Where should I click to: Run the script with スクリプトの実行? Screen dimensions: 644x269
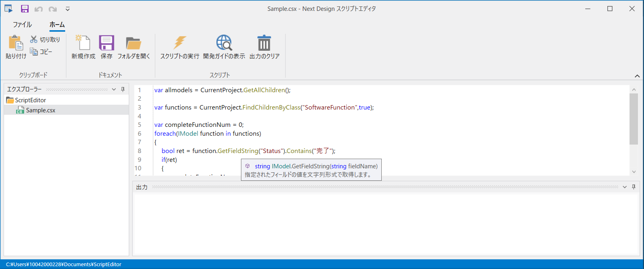pyautogui.click(x=179, y=47)
